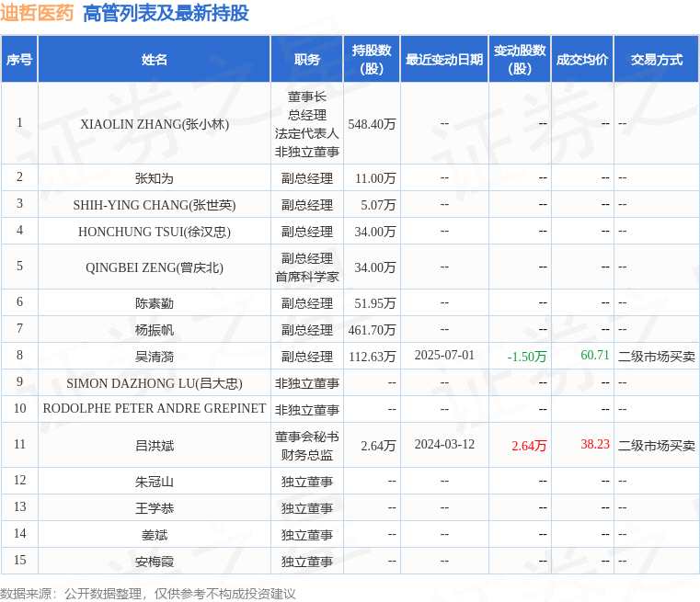Click the name 朱冠山

(155, 482)
